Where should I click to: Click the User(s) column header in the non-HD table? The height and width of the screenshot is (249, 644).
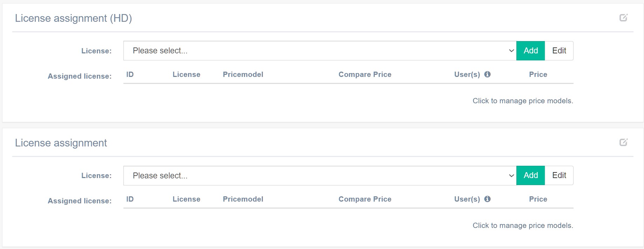467,199
